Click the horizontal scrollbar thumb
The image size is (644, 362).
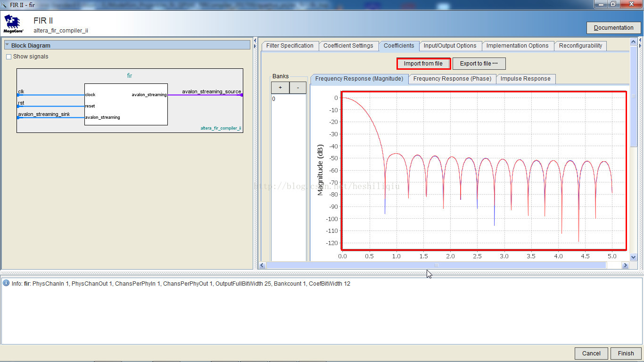(436, 265)
